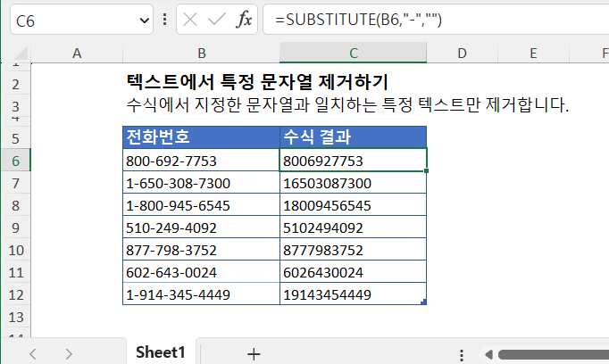Select row 7 header
The width and height of the screenshot is (609, 364).
pyautogui.click(x=15, y=183)
